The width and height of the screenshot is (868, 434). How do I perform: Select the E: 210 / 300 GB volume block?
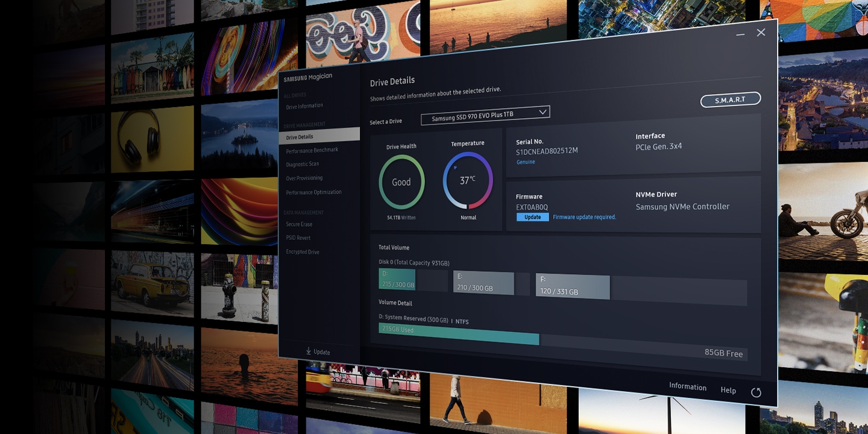[x=483, y=283]
